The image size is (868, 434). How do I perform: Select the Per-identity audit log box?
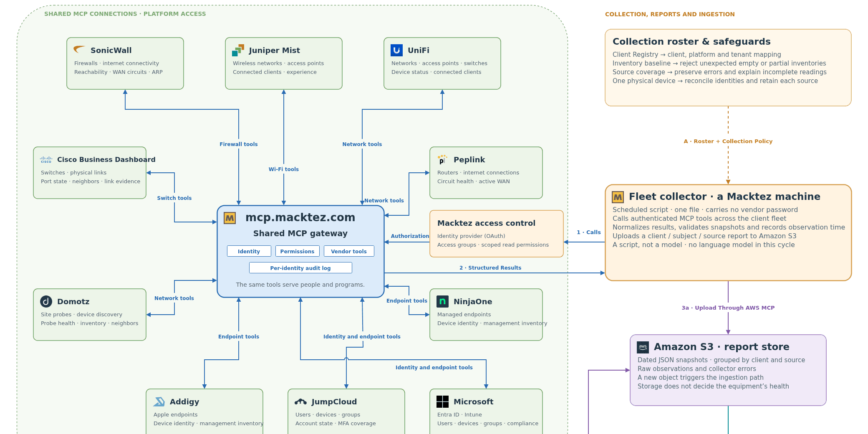300,268
